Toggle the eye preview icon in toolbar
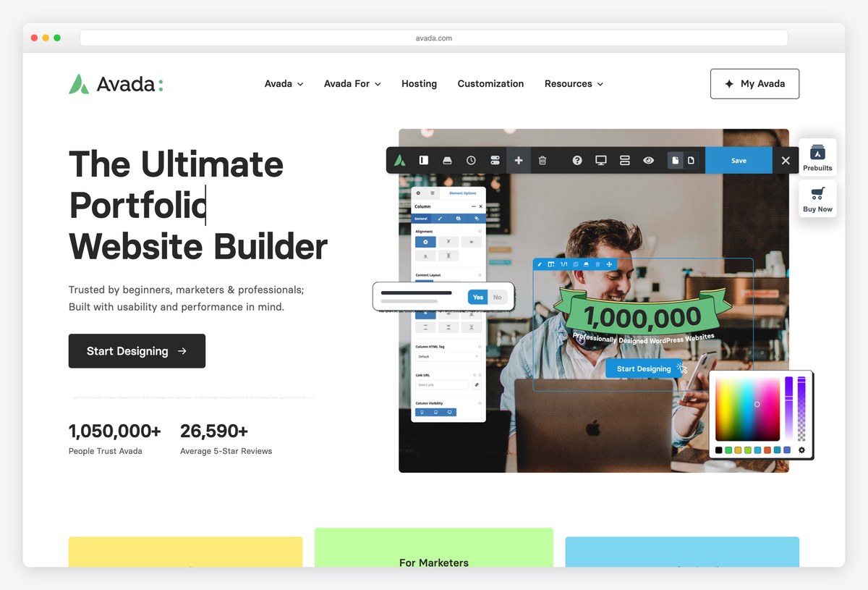 (x=648, y=161)
